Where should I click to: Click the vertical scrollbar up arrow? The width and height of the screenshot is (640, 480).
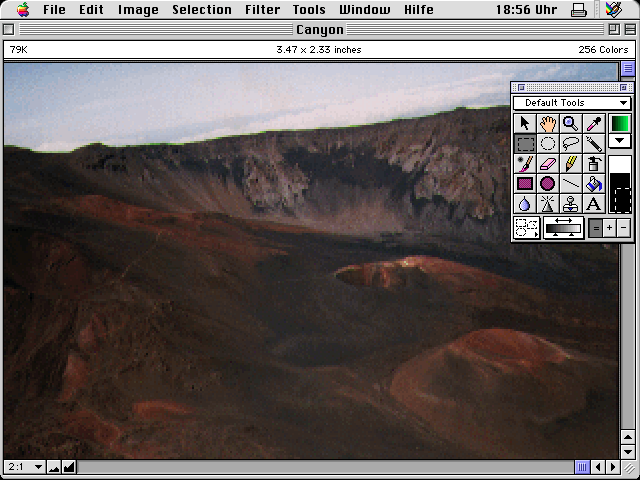[x=628, y=438]
